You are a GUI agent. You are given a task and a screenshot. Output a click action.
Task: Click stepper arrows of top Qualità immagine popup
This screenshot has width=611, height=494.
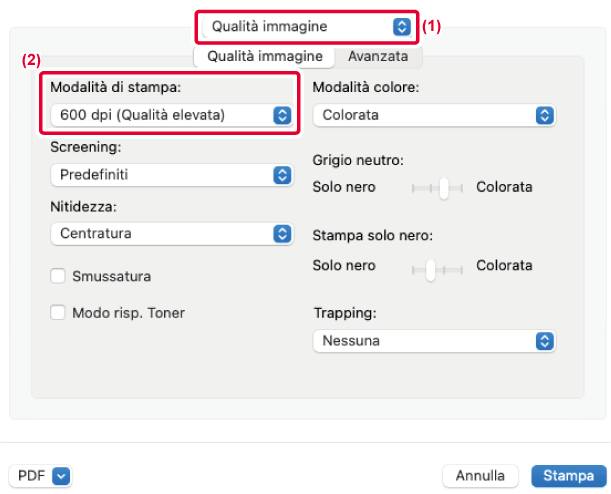pyautogui.click(x=402, y=27)
